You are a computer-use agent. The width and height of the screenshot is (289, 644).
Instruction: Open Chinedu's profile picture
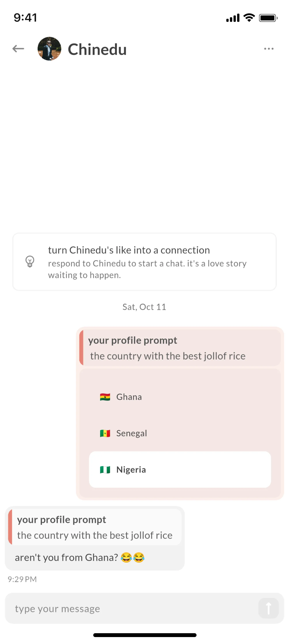(x=49, y=49)
